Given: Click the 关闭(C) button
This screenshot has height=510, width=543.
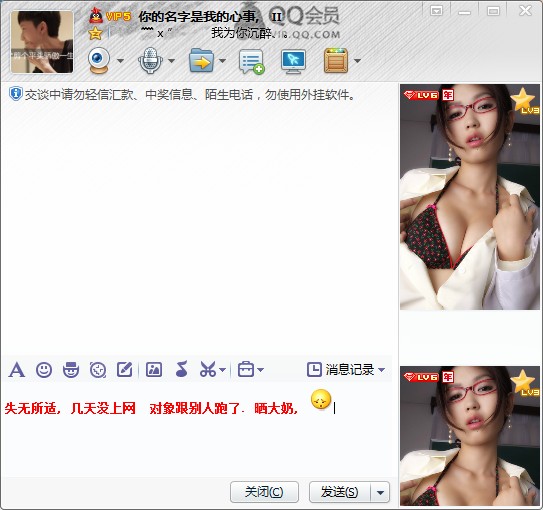Looking at the screenshot, I should pos(264,492).
